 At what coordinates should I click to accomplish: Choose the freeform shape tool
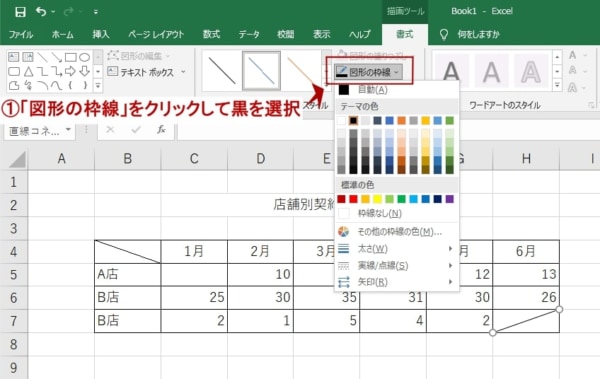pos(14,85)
